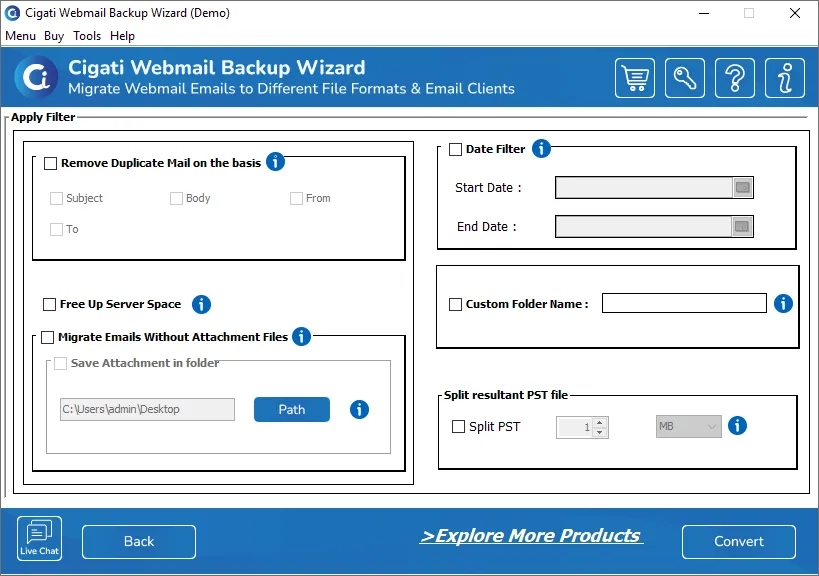Click the about info icon in header
Screen dimensions: 819x576
point(785,78)
